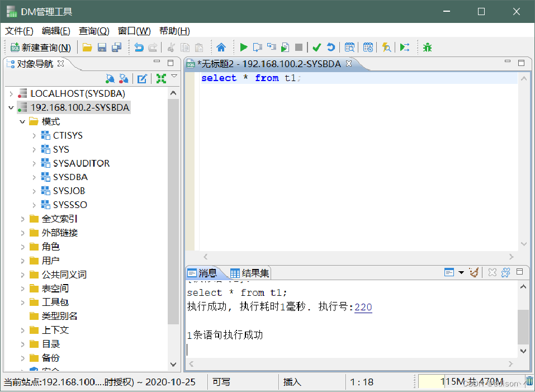
Task: Click the 插入 insert mode status entry
Action: 292,382
